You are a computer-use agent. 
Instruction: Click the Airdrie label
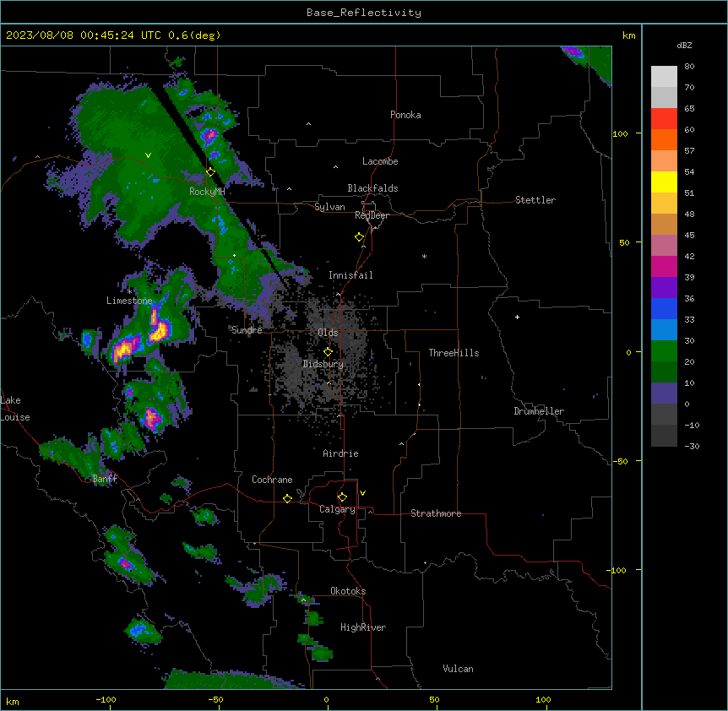click(x=340, y=453)
